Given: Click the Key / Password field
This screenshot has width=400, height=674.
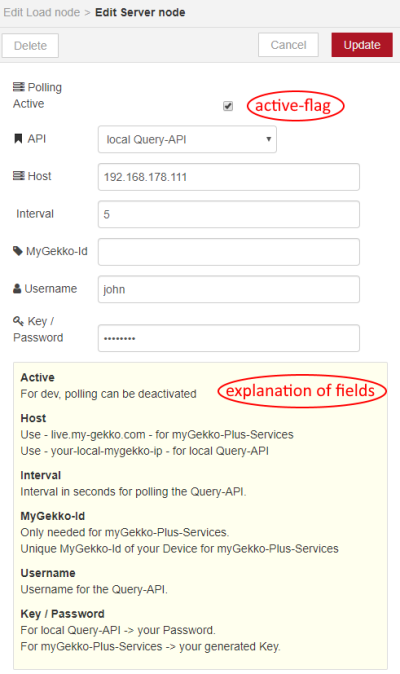Looking at the screenshot, I should (229, 338).
